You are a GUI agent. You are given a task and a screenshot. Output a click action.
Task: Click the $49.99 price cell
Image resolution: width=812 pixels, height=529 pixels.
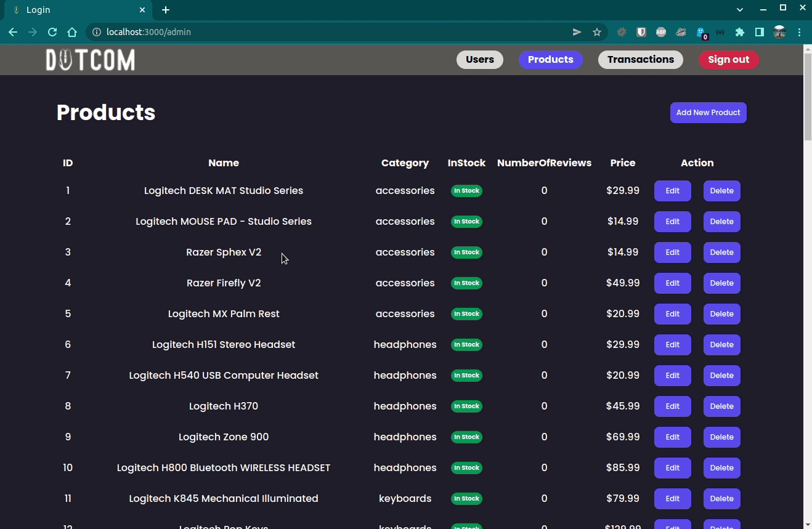pos(623,283)
